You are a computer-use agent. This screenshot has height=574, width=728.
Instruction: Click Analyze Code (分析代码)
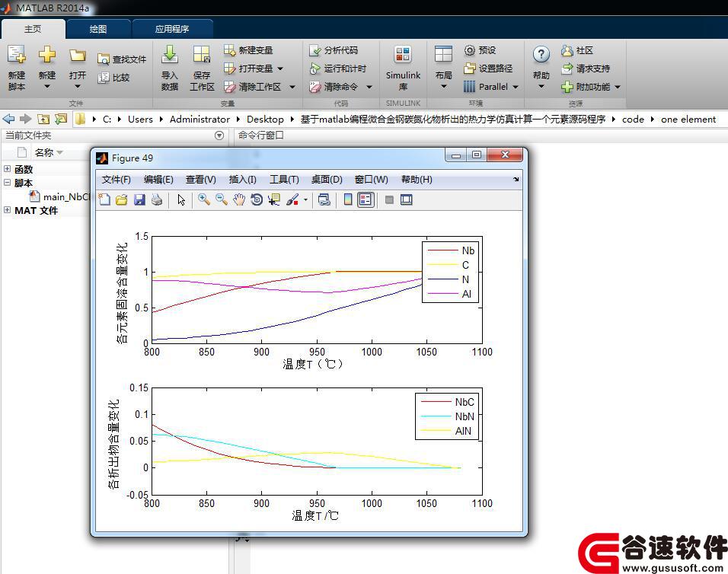(334, 50)
